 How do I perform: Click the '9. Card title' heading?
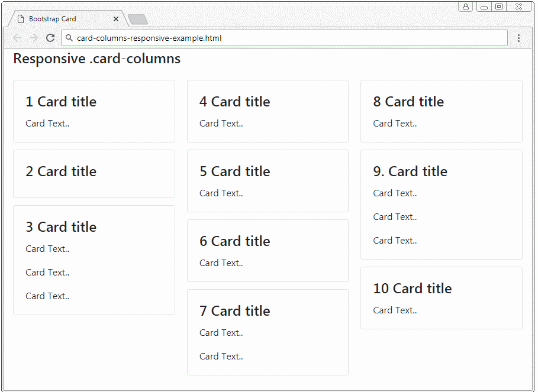click(x=410, y=171)
